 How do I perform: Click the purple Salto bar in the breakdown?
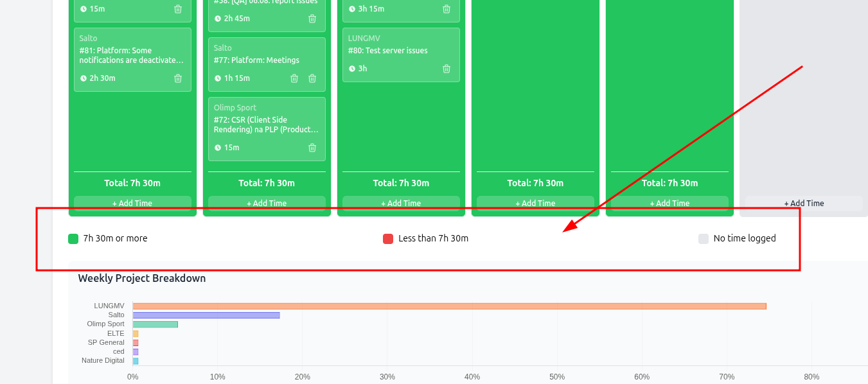tap(206, 315)
